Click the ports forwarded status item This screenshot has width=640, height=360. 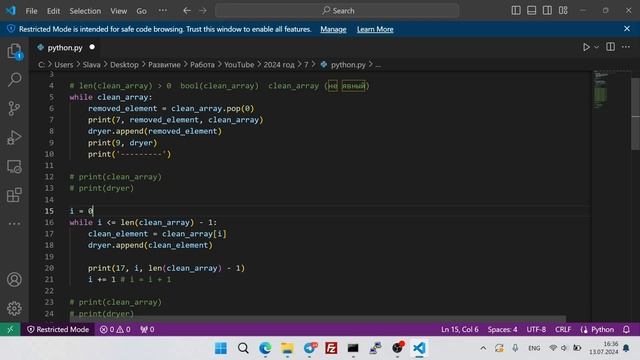(x=147, y=329)
